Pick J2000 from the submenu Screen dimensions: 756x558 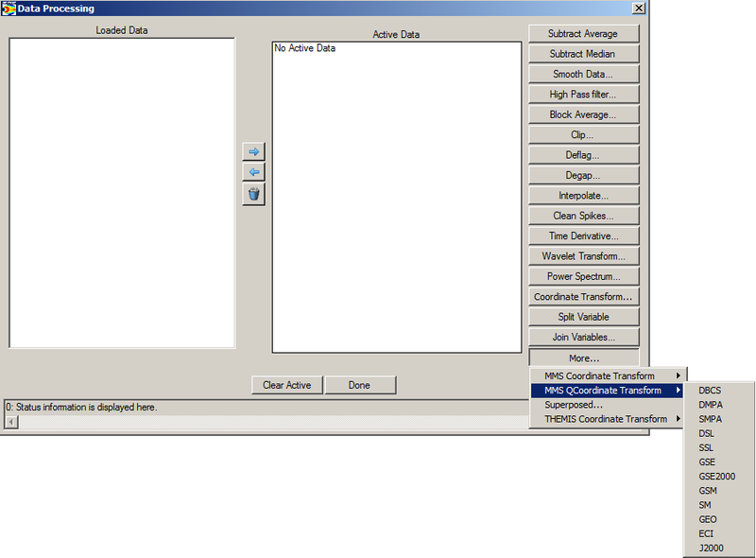click(711, 549)
